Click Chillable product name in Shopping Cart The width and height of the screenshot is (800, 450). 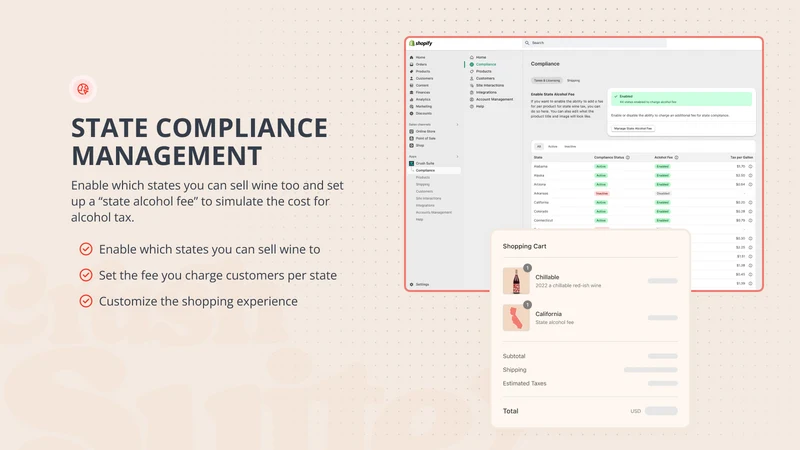[x=547, y=277]
